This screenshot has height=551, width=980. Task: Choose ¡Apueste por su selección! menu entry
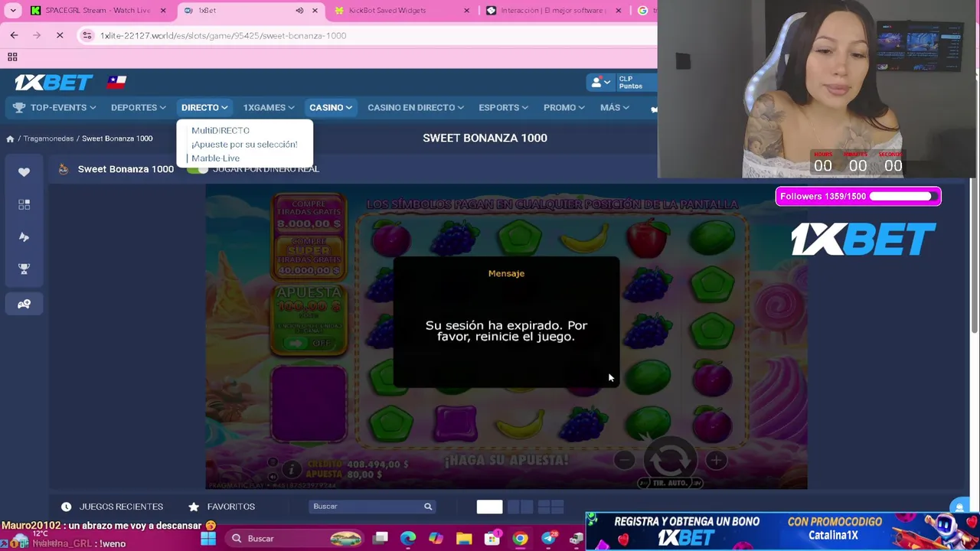tap(244, 145)
